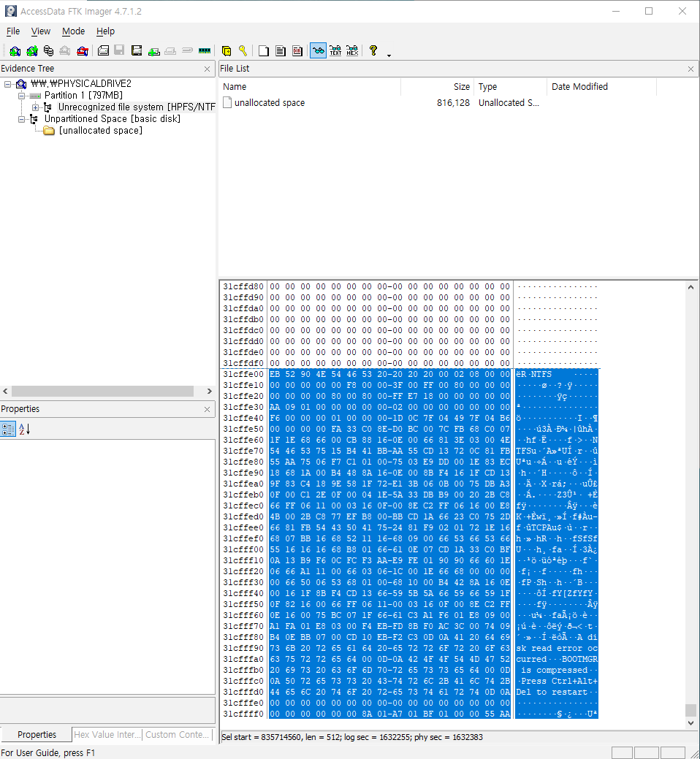Click the greyed floppy Export Disk Image icon

click(x=119, y=50)
